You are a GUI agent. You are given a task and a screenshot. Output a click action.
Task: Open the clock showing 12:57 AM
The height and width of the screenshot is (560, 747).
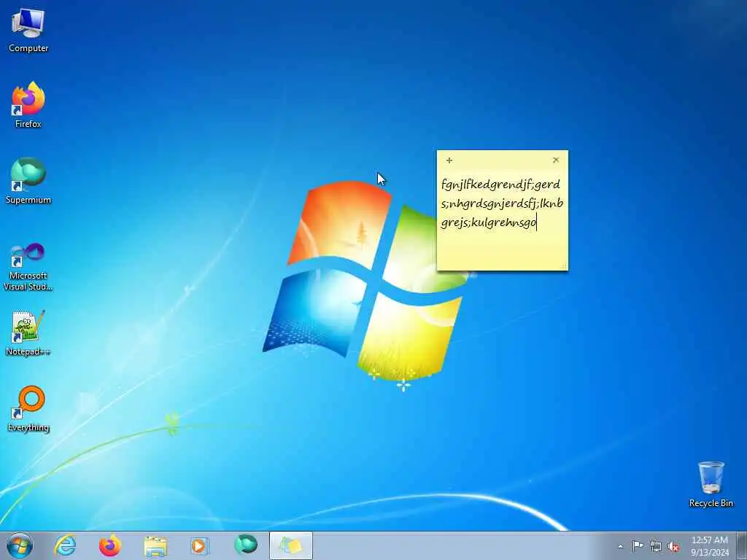coord(710,546)
